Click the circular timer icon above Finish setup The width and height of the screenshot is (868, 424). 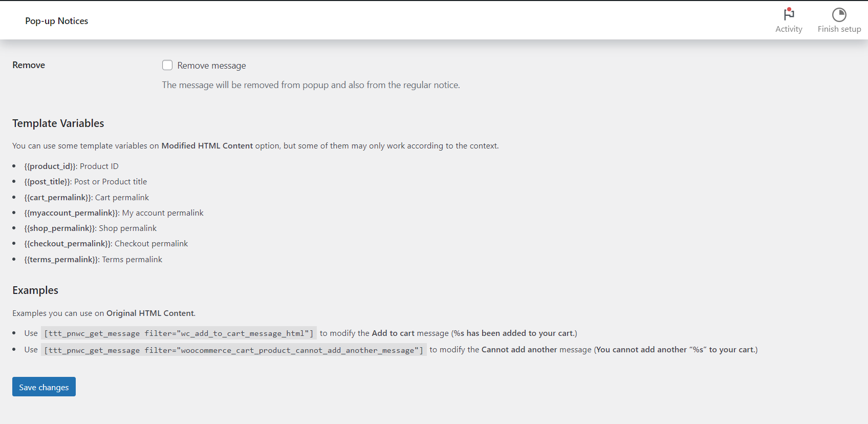(839, 14)
